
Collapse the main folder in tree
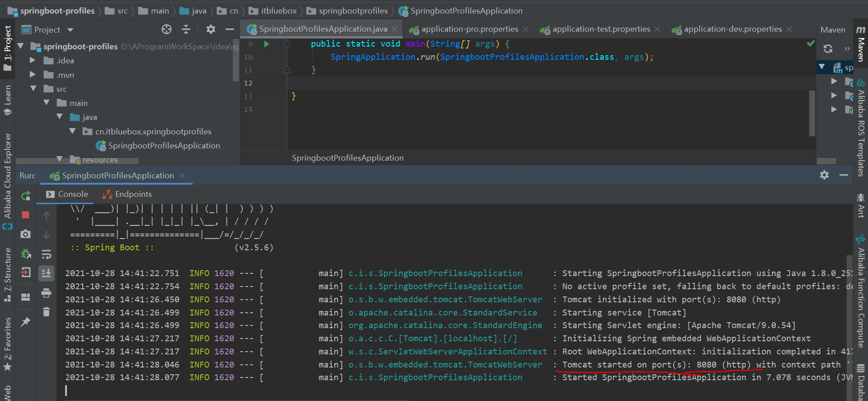46,103
